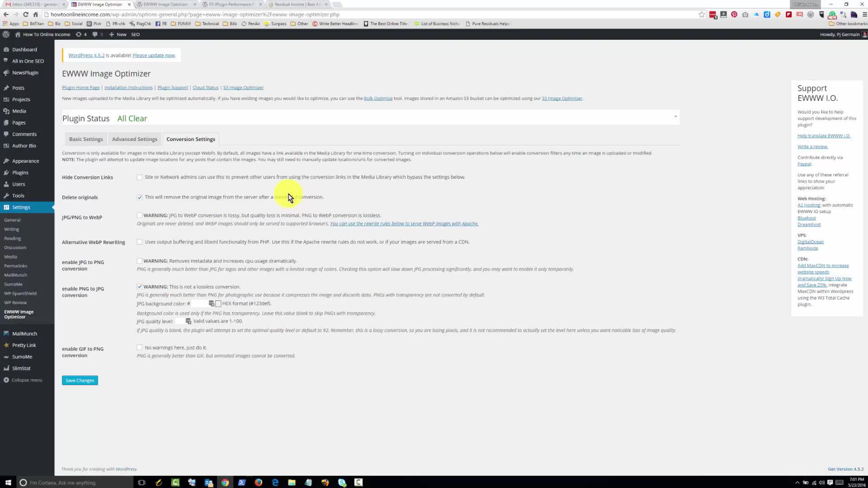Image resolution: width=868 pixels, height=488 pixels.
Task: Open Appearance menu in sidebar
Action: 25,161
